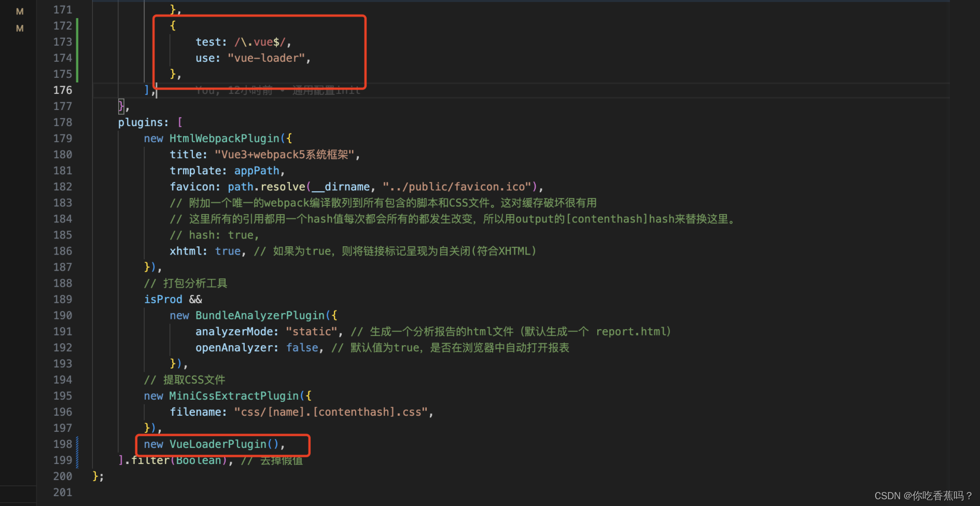Image resolution: width=980 pixels, height=506 pixels.
Task: Click the 'favicon' property key
Action: coord(192,187)
